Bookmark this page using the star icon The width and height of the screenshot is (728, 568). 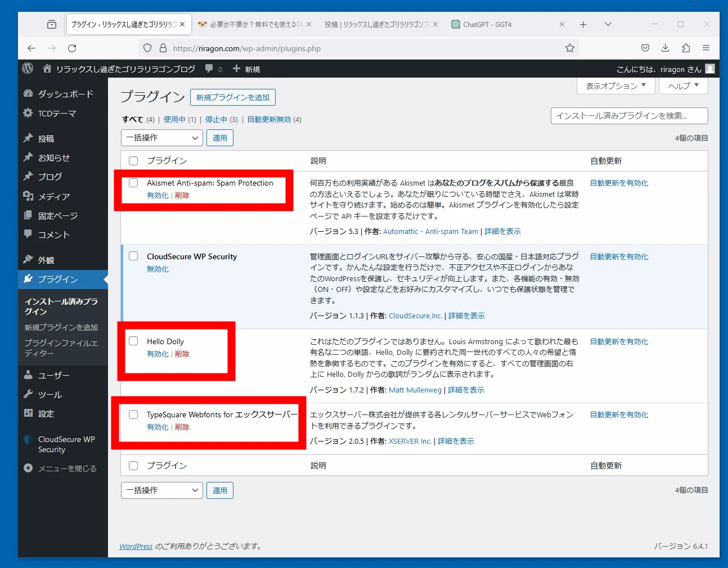(569, 48)
